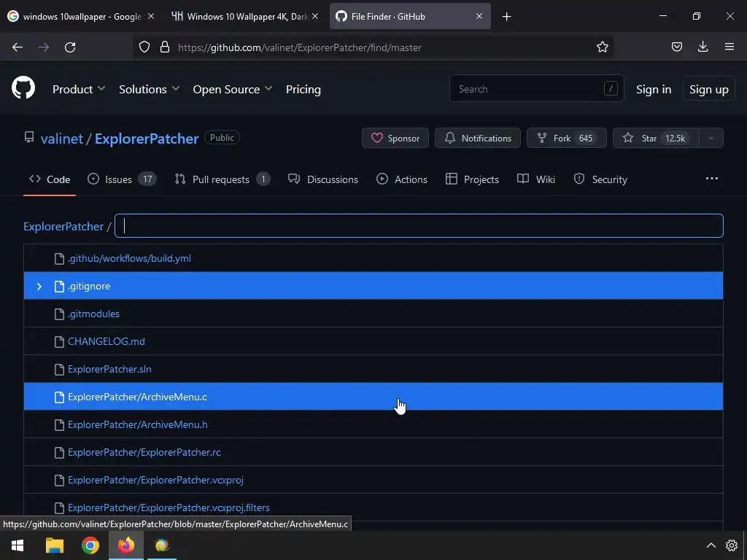Click the padlock site security icon
747x560 pixels.
(165, 47)
